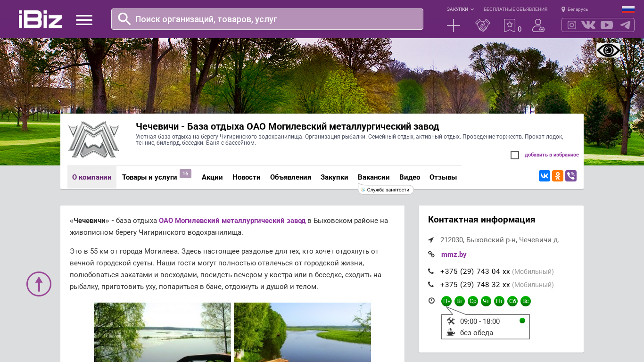Open the YouTube channel icon
644x362 pixels.
point(607,25)
